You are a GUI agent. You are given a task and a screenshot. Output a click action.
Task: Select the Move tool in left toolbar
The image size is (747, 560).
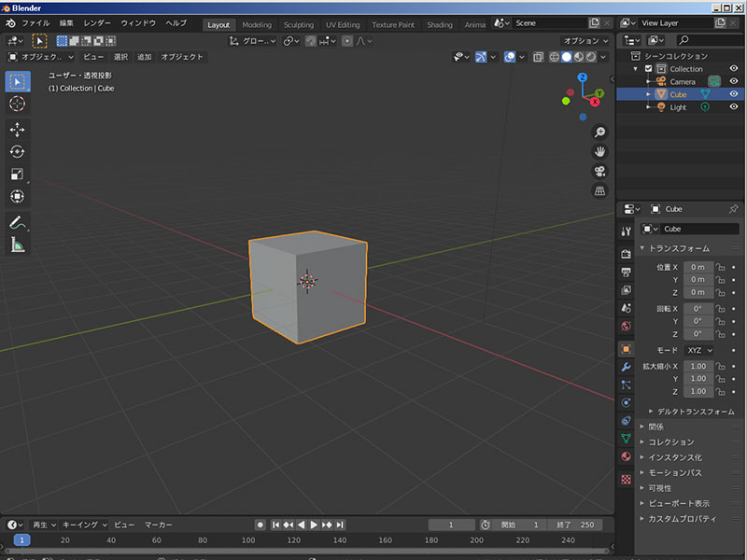coord(18,130)
